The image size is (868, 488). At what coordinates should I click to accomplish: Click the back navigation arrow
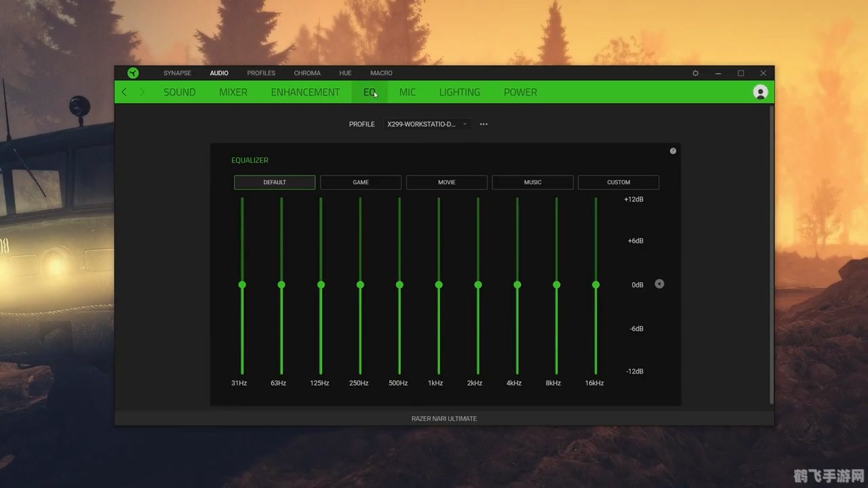(x=124, y=92)
